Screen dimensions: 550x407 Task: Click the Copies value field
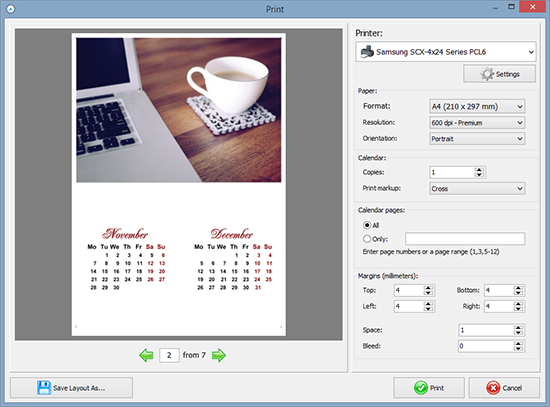click(452, 172)
